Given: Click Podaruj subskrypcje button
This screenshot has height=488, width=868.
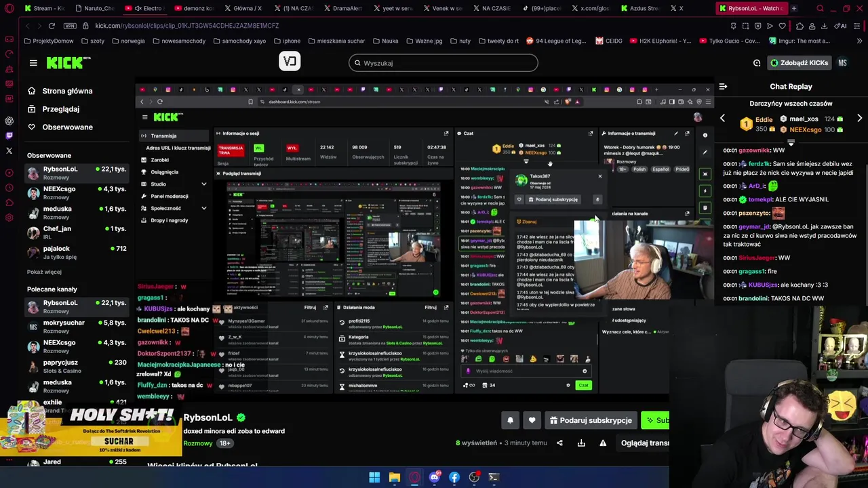Looking at the screenshot, I should [591, 420].
